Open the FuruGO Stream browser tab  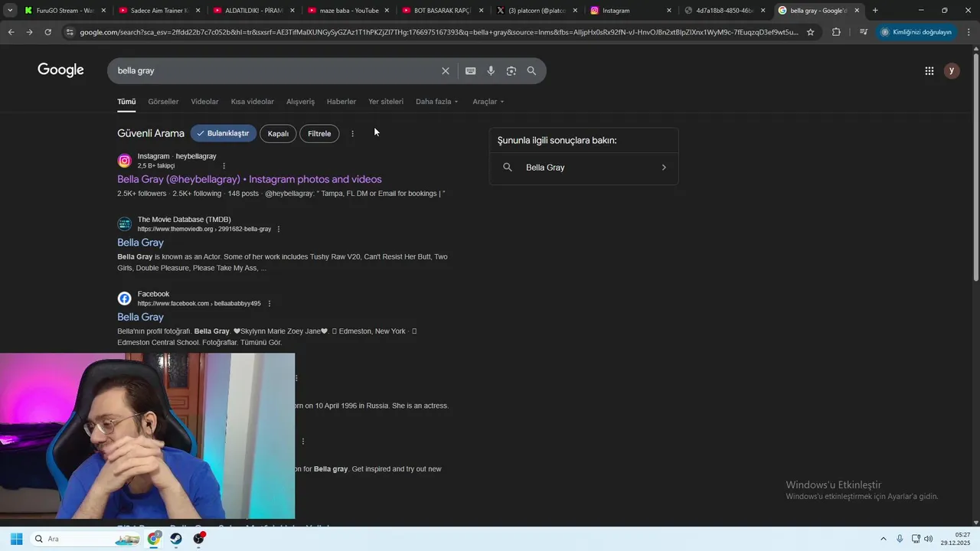(64, 11)
